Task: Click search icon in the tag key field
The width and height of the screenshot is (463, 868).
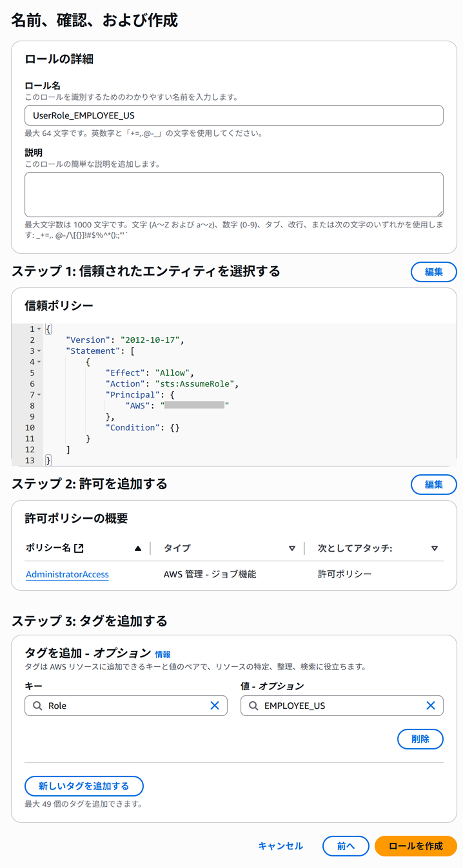Action: coord(37,706)
